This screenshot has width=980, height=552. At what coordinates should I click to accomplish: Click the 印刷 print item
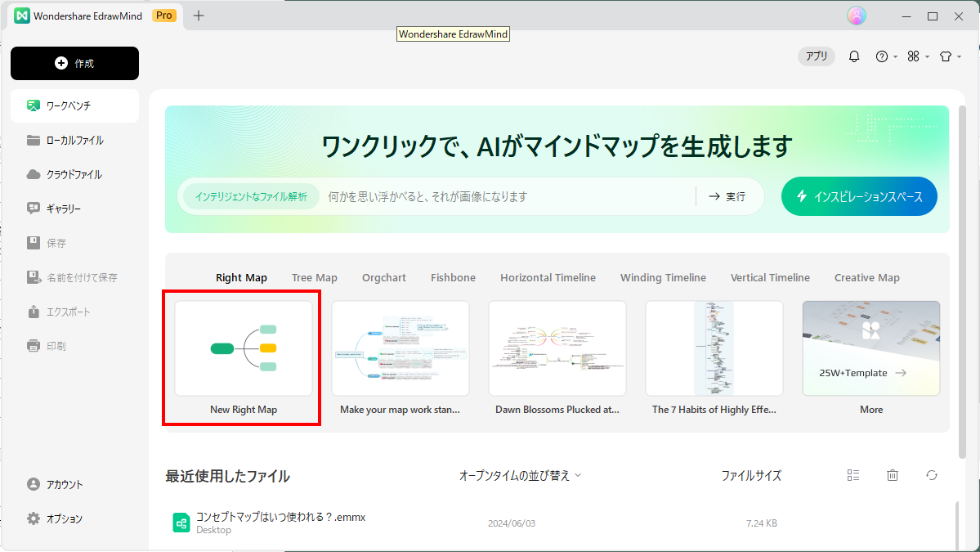tap(75, 346)
